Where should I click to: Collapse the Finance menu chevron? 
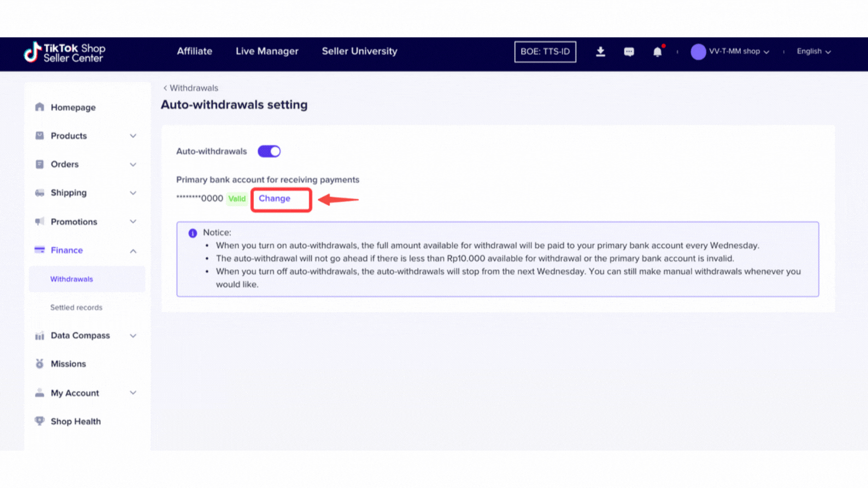133,251
